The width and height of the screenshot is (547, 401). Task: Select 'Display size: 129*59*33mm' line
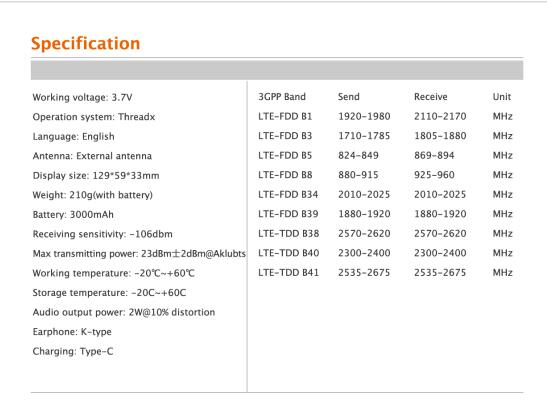(96, 176)
